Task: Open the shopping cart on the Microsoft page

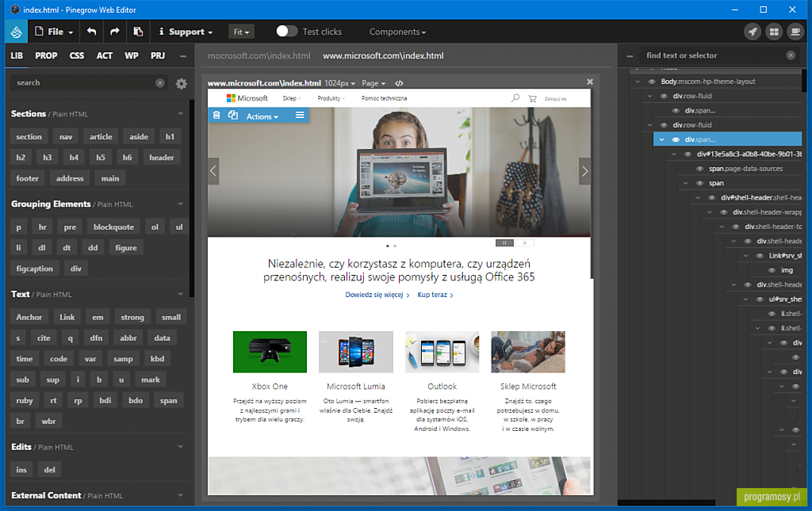Action: [x=532, y=98]
